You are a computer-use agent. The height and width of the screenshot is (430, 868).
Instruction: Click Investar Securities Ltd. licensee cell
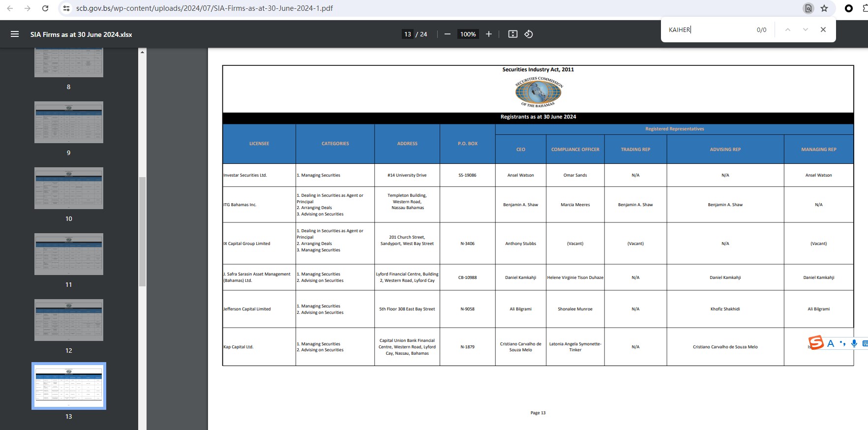[259, 175]
